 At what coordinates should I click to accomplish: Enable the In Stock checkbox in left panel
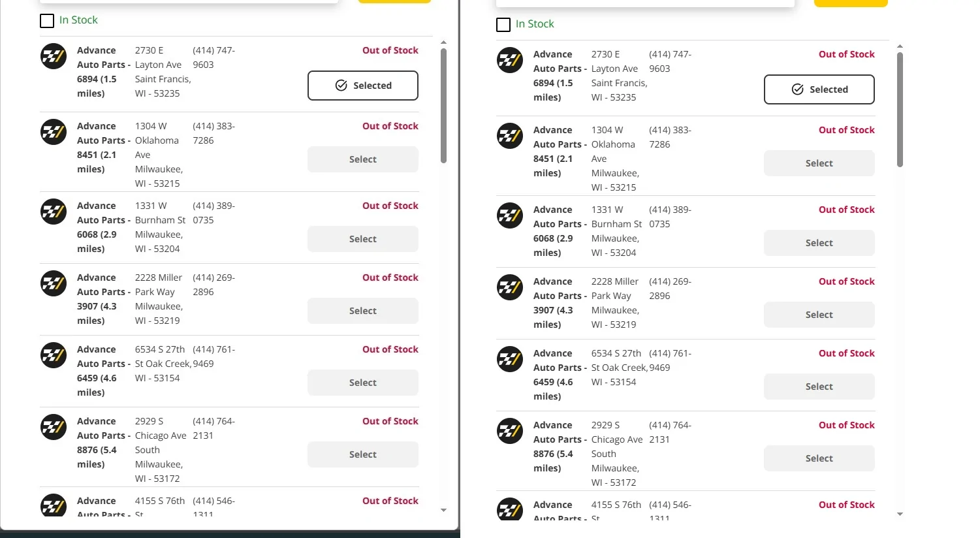click(x=47, y=21)
